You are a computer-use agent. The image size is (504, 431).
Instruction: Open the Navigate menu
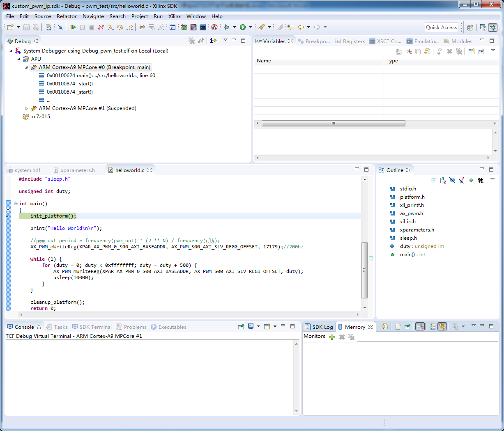(x=93, y=16)
